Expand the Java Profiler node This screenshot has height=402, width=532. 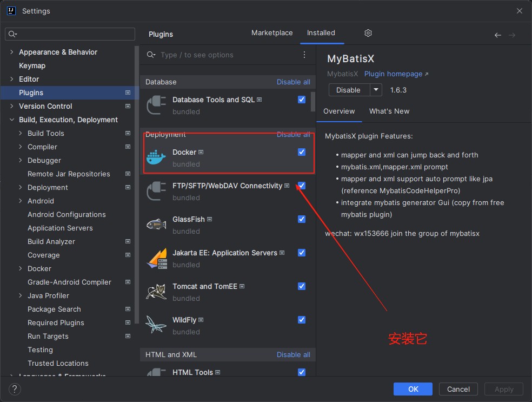tap(21, 296)
